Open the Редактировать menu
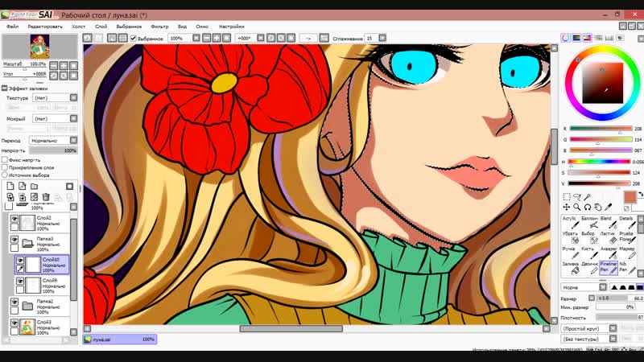This screenshot has width=644, height=362. pyautogui.click(x=45, y=27)
